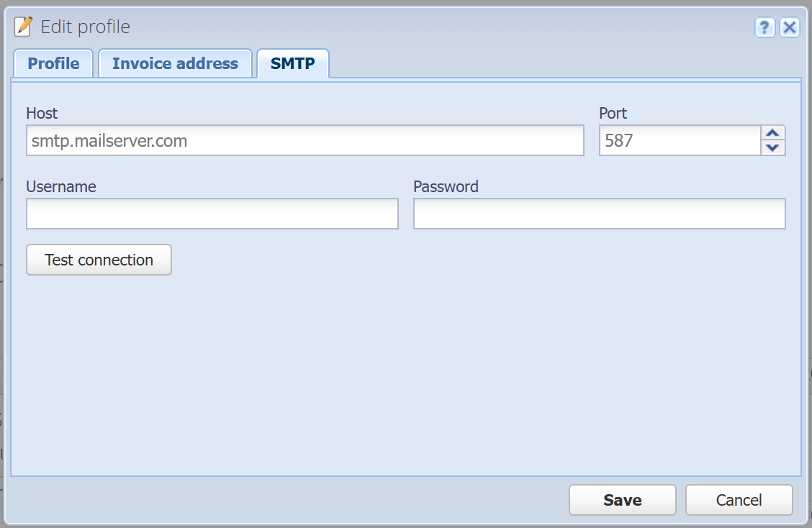812x528 pixels.
Task: Focus the Username text field
Action: point(212,213)
